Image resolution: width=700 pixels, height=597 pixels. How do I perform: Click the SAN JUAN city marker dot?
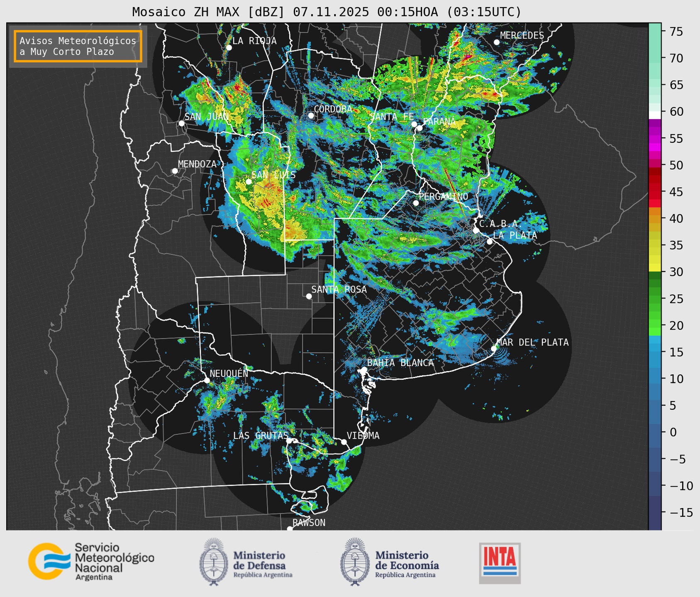click(x=181, y=123)
